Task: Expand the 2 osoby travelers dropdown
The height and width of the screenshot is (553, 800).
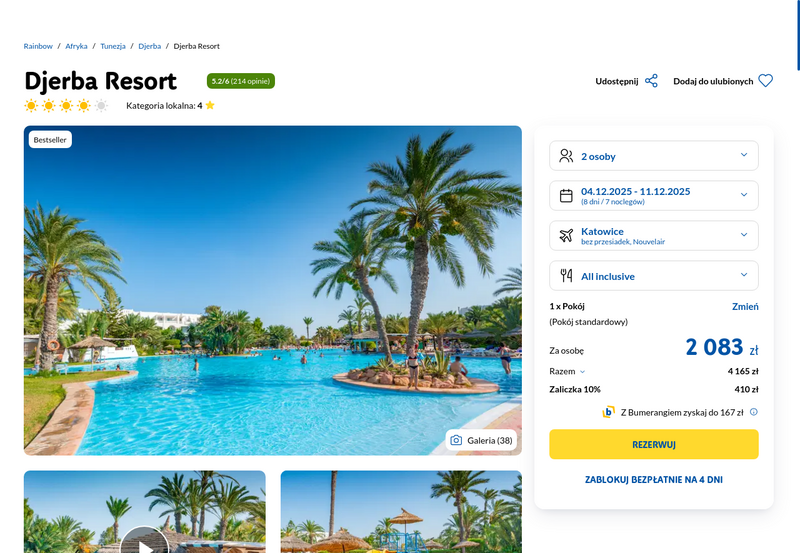Action: pos(654,156)
